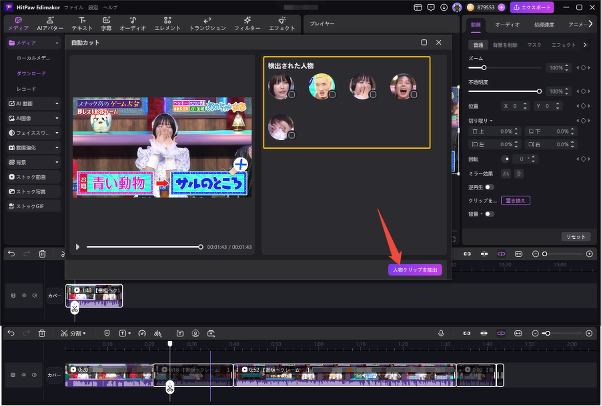The image size is (602, 406).
Task: Click the scissors handle on the bottom timeline playhead
Action: pyautogui.click(x=170, y=387)
